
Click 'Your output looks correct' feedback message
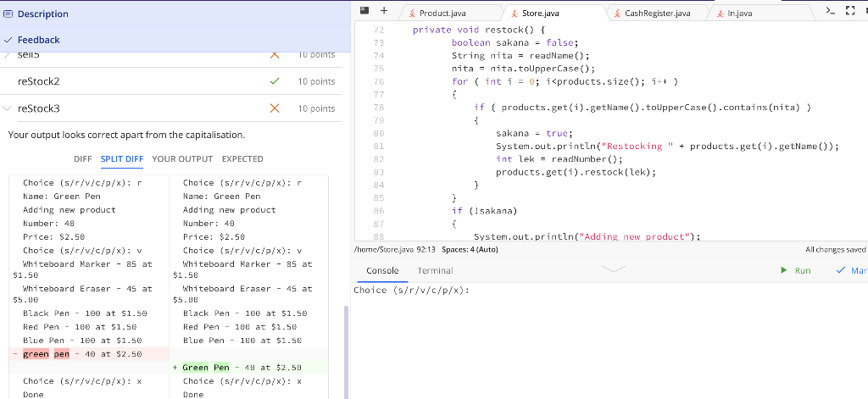pos(126,135)
